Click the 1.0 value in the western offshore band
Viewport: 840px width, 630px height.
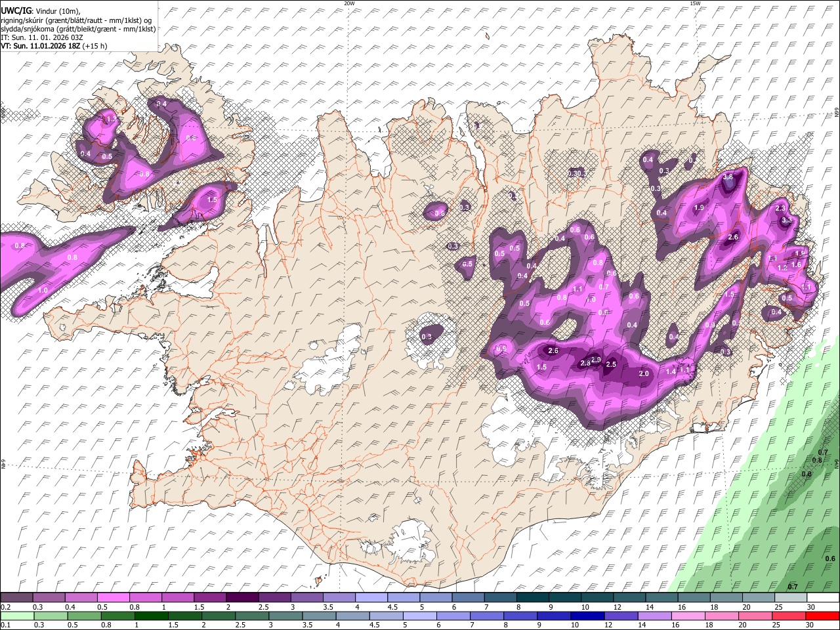click(43, 290)
